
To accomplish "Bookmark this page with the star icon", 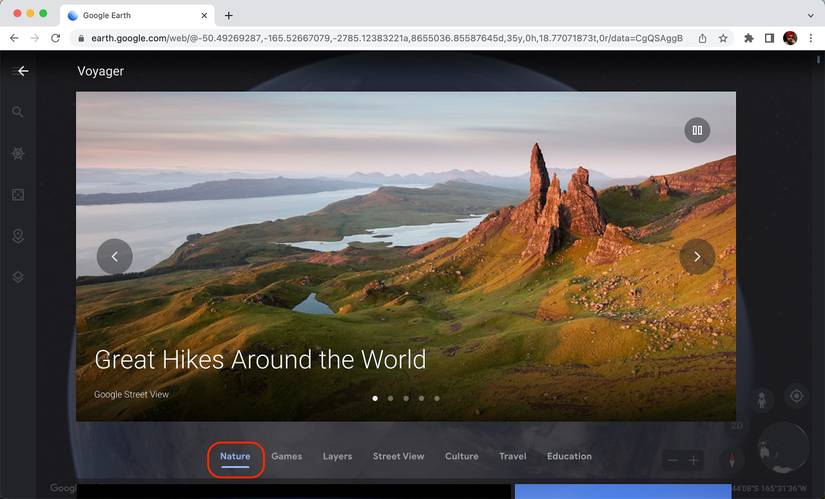I will click(x=723, y=38).
